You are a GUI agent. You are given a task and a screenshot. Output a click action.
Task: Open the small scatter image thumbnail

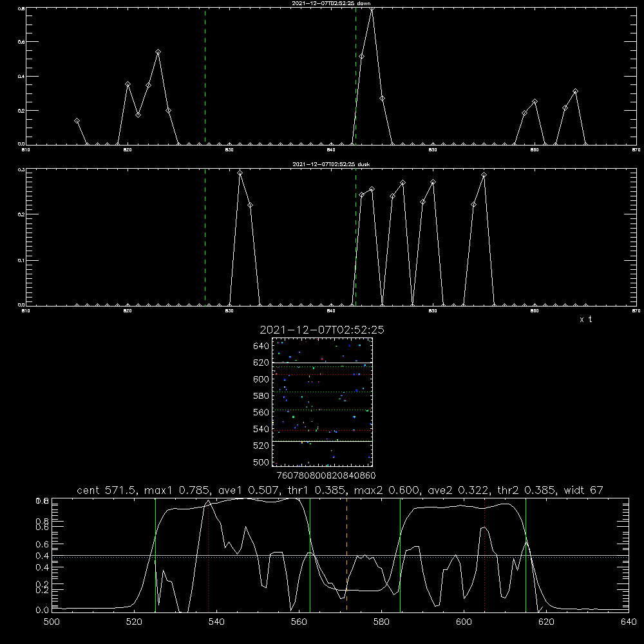click(322, 402)
